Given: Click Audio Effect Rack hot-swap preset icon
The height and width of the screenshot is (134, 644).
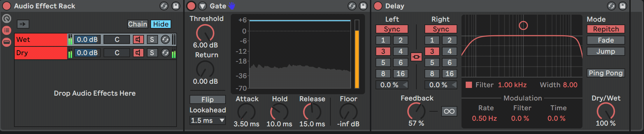Looking at the screenshot, I should point(164,6).
